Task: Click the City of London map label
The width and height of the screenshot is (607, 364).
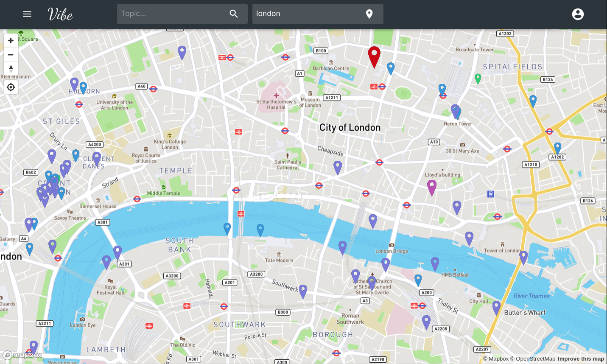Action: (x=350, y=128)
